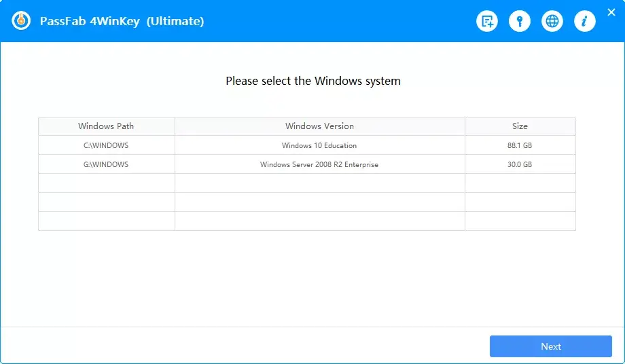The height and width of the screenshot is (364, 625).
Task: Click first empty row below G:\WINDOWS
Action: tap(306, 183)
